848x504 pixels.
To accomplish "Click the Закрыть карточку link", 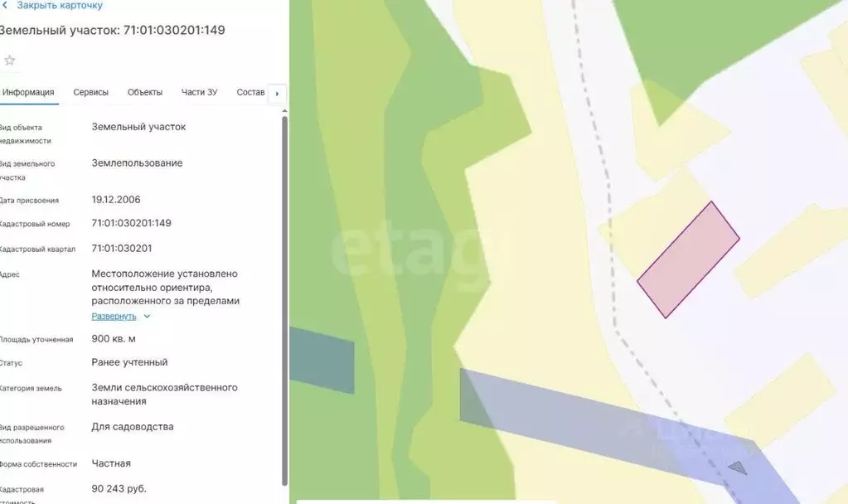I will point(60,6).
